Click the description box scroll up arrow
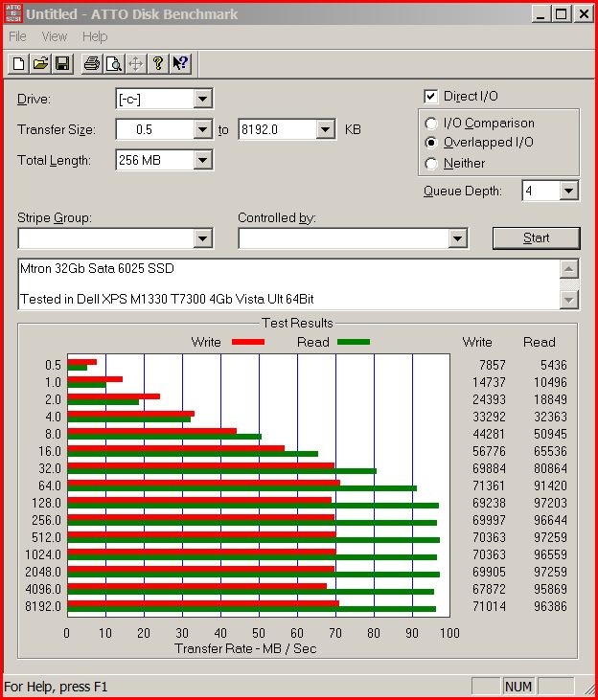This screenshot has height=700, width=598. pyautogui.click(x=568, y=269)
